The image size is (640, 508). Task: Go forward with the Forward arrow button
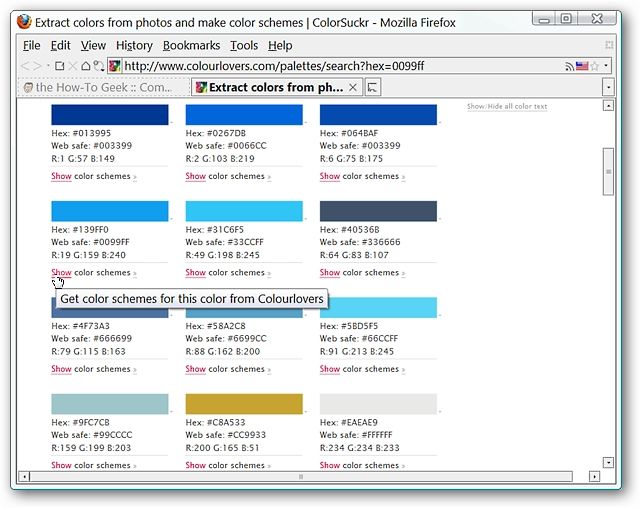[38, 66]
